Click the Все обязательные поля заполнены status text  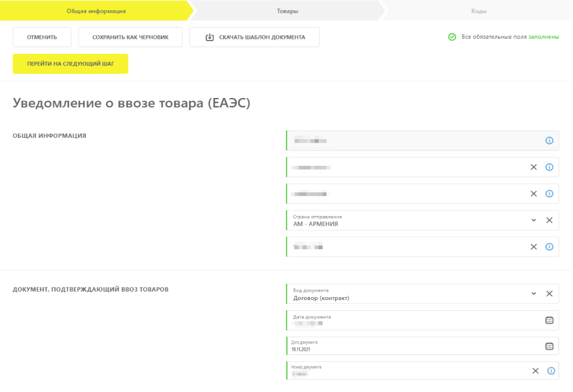pos(510,37)
